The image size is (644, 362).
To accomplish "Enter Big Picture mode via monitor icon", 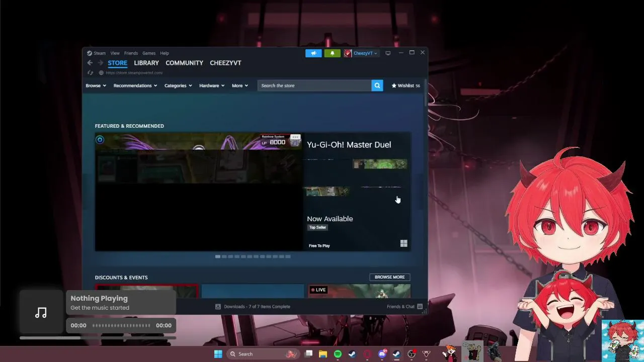I will (x=388, y=53).
